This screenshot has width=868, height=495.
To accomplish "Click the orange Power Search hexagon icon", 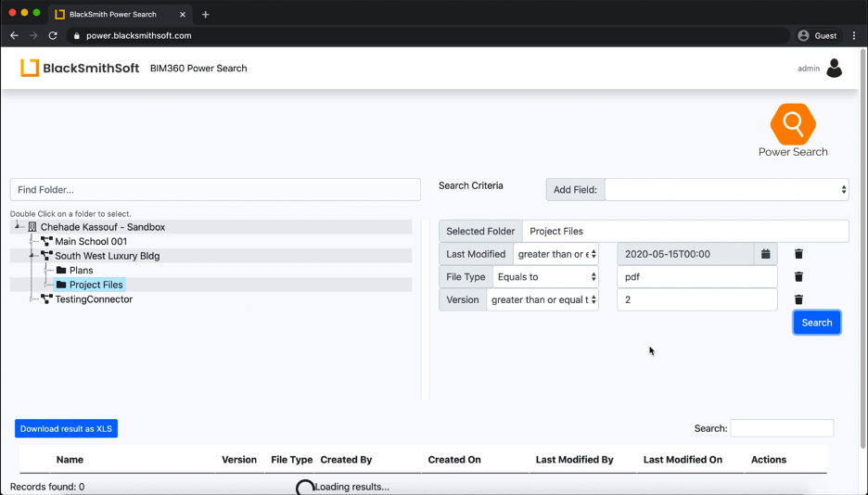I will pos(793,124).
